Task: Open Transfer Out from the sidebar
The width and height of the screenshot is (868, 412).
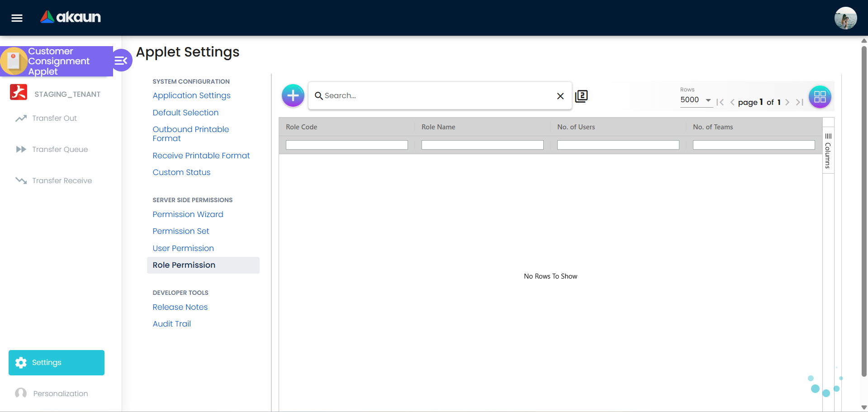Action: click(x=54, y=118)
